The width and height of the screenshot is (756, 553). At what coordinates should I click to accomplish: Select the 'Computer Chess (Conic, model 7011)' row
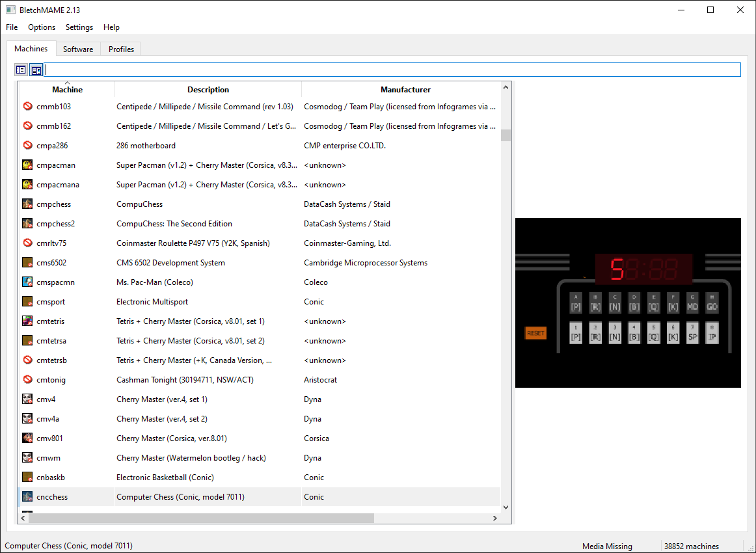[260, 496]
